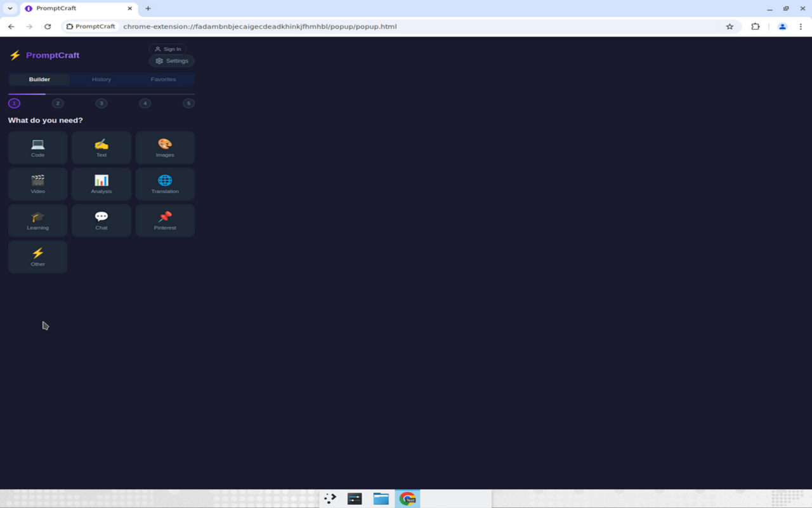Image resolution: width=812 pixels, height=508 pixels.
Task: Select the Video clapperboard category
Action: click(x=38, y=184)
